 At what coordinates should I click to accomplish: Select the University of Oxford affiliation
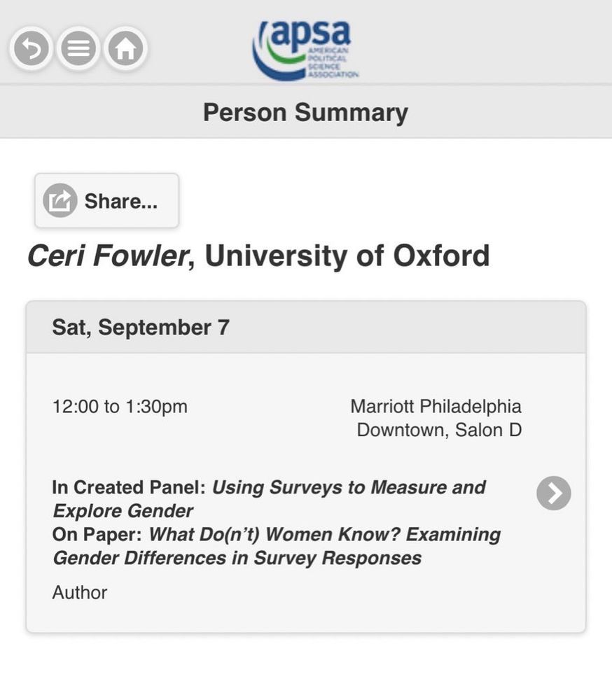coord(347,256)
